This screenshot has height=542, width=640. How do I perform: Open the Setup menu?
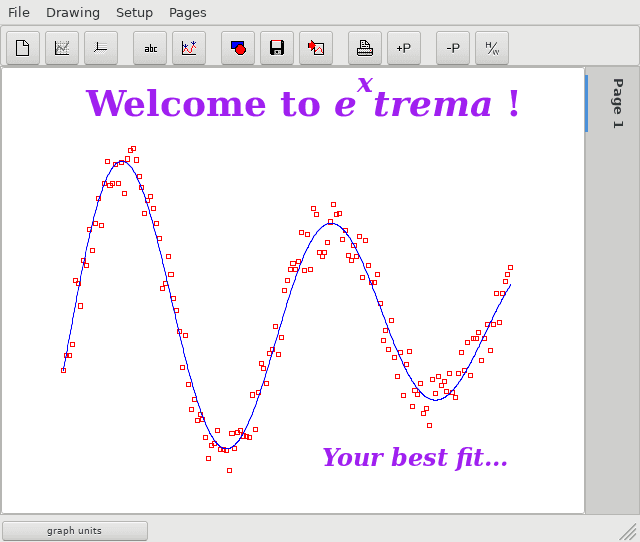pos(134,13)
